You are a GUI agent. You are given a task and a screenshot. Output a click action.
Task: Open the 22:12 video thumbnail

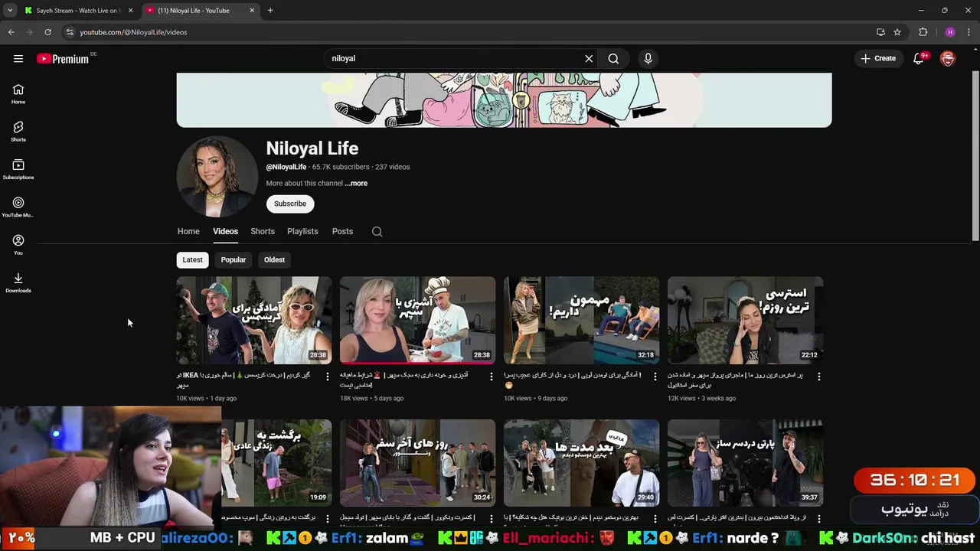pos(745,320)
